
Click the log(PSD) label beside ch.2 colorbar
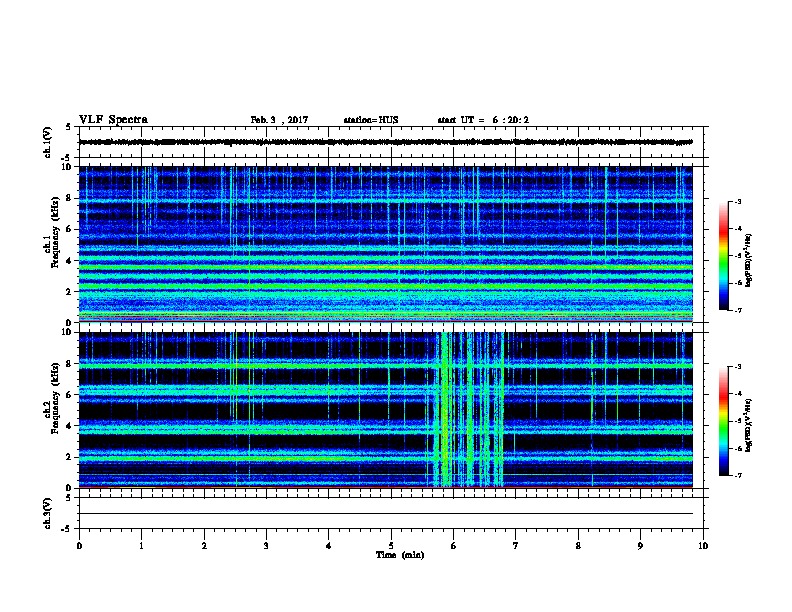pyautogui.click(x=748, y=426)
